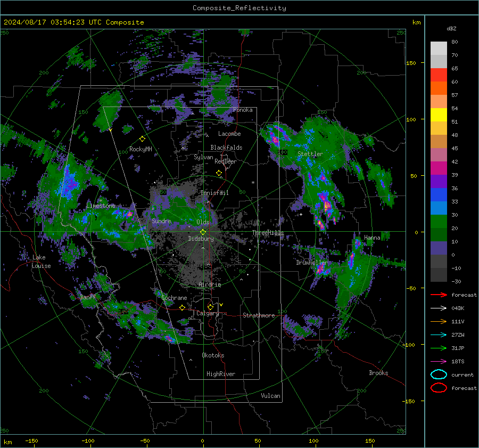
Task: Click the Limestone label
Action: click(x=101, y=206)
